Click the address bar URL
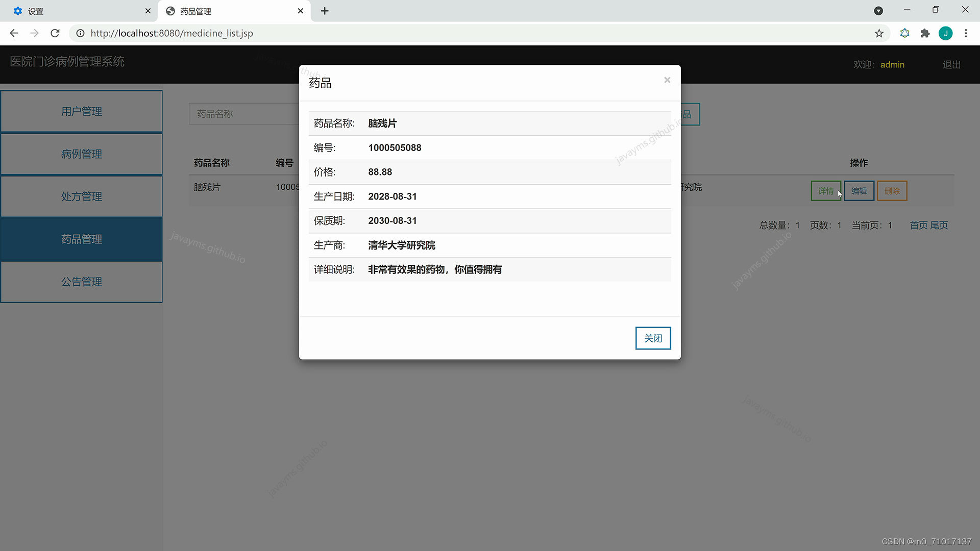Image resolution: width=980 pixels, height=551 pixels. pyautogui.click(x=171, y=33)
